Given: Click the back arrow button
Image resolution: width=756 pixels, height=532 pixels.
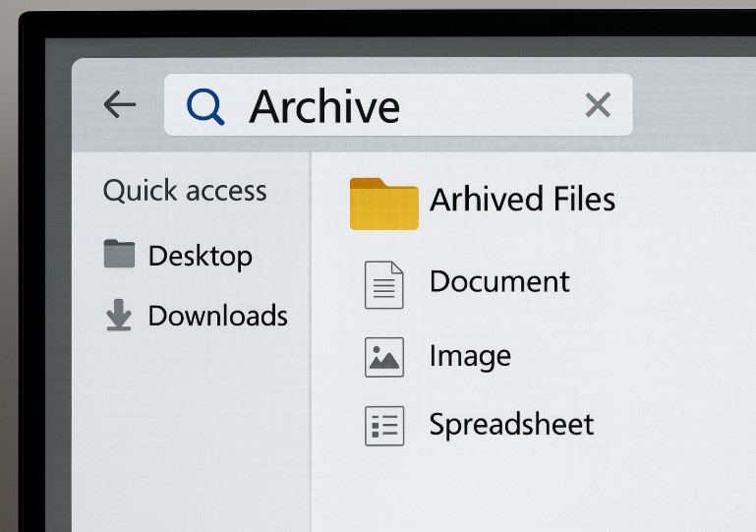Looking at the screenshot, I should click(120, 104).
